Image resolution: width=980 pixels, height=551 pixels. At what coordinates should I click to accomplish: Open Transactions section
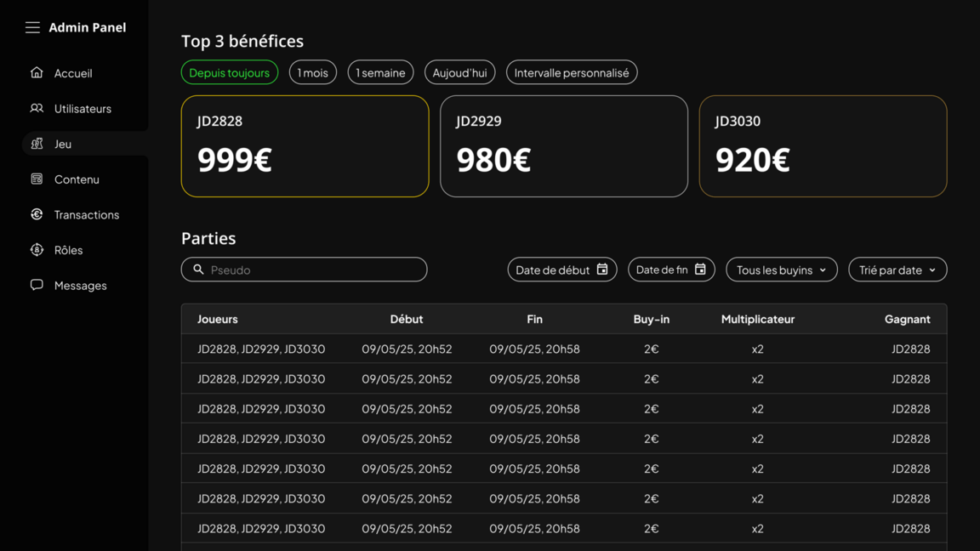click(86, 215)
